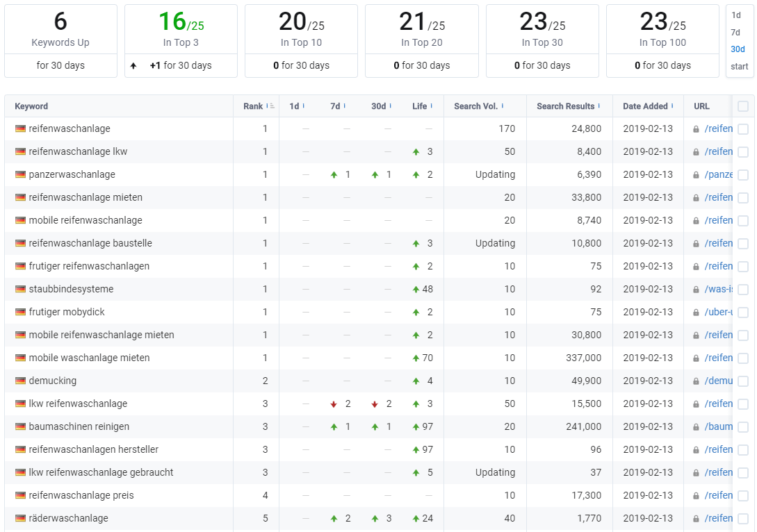The width and height of the screenshot is (757, 532).
Task: Click the In Top 10 summary card
Action: 301,41
